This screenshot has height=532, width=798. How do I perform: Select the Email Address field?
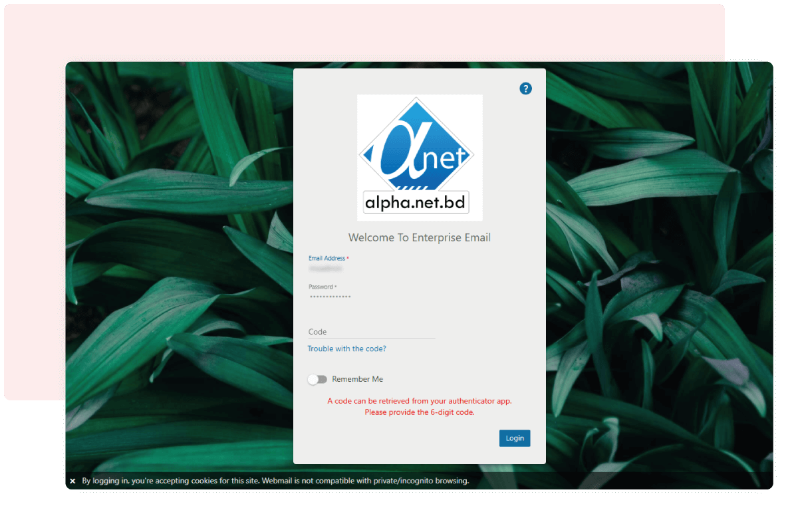(371, 269)
